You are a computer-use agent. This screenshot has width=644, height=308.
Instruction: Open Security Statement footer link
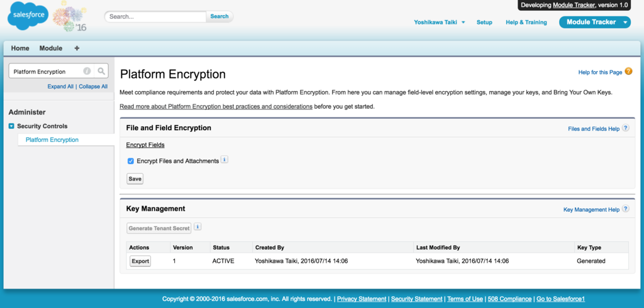(416, 299)
